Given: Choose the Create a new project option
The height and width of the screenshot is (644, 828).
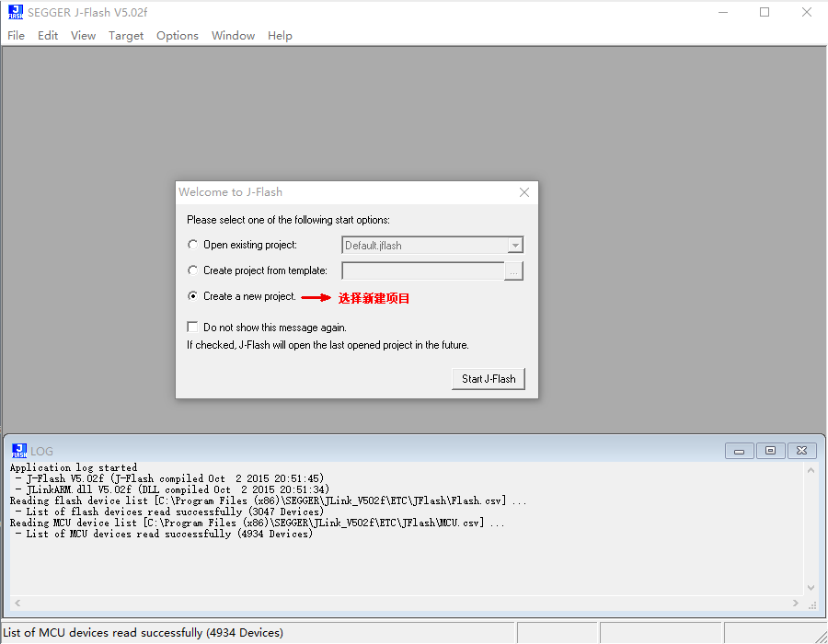Looking at the screenshot, I should (192, 296).
